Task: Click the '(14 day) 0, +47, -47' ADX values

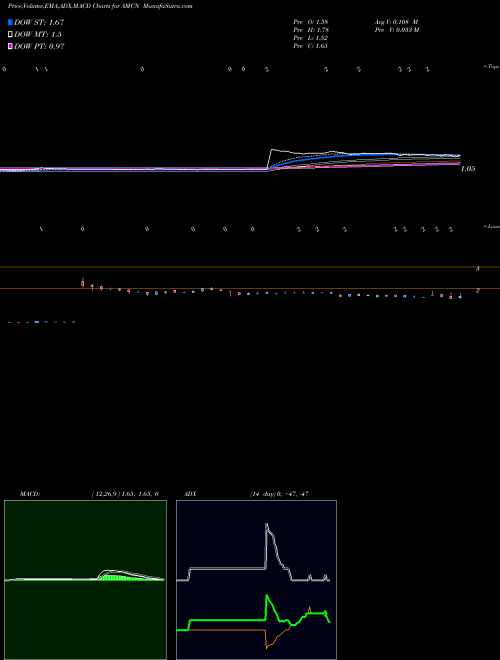Action: tap(279, 494)
